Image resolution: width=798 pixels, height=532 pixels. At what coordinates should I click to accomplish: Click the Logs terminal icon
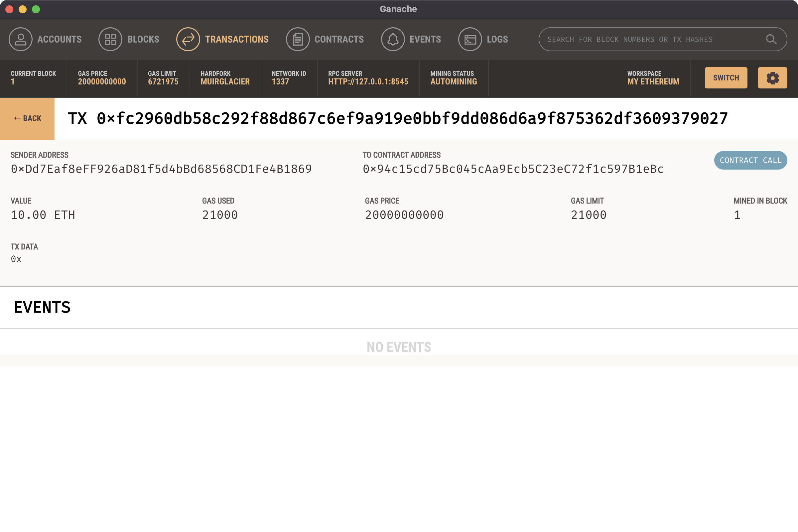tap(470, 39)
